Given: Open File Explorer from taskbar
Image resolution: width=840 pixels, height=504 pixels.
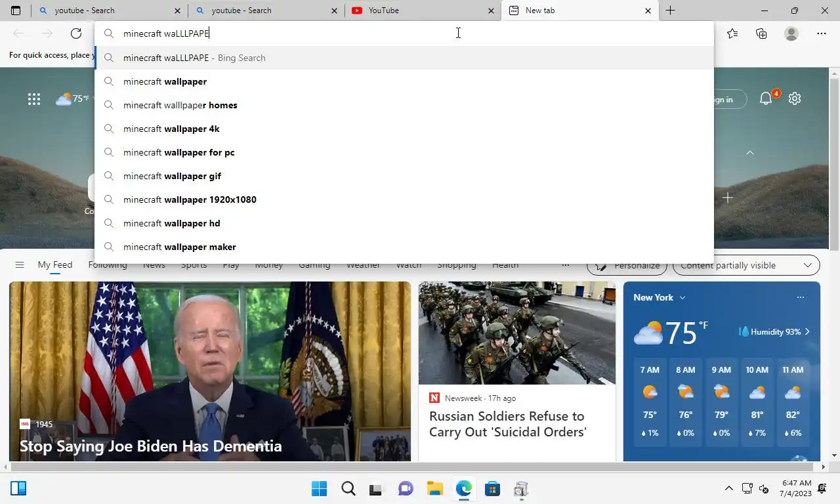Looking at the screenshot, I should click(x=434, y=489).
